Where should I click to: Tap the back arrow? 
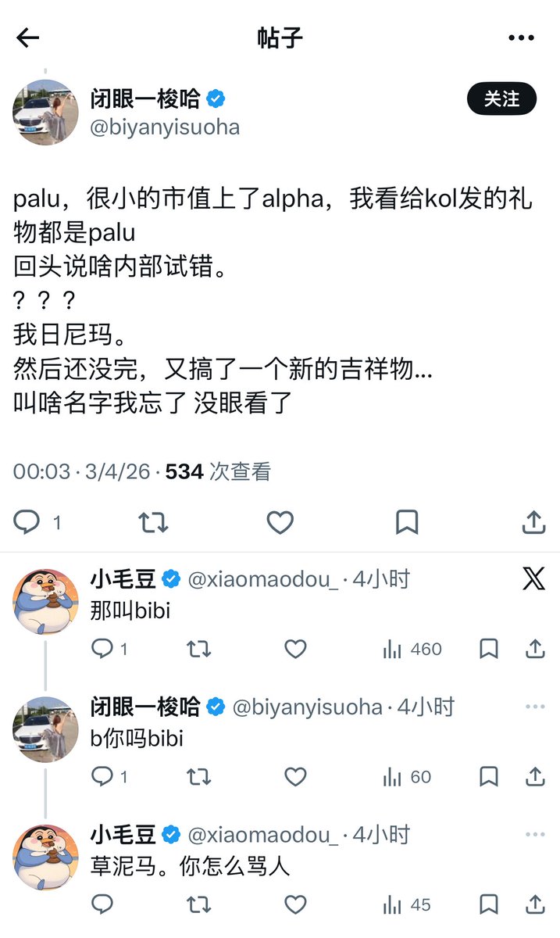tap(28, 38)
